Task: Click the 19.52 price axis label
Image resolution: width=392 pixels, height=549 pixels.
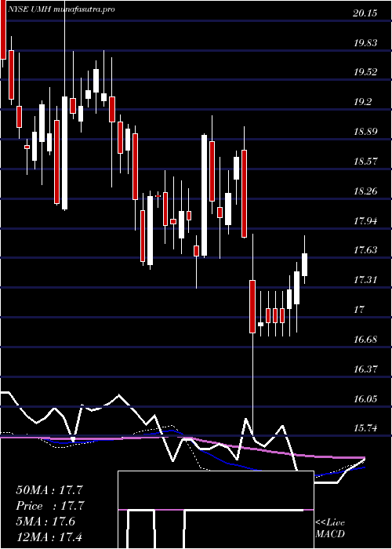Action: pos(365,72)
